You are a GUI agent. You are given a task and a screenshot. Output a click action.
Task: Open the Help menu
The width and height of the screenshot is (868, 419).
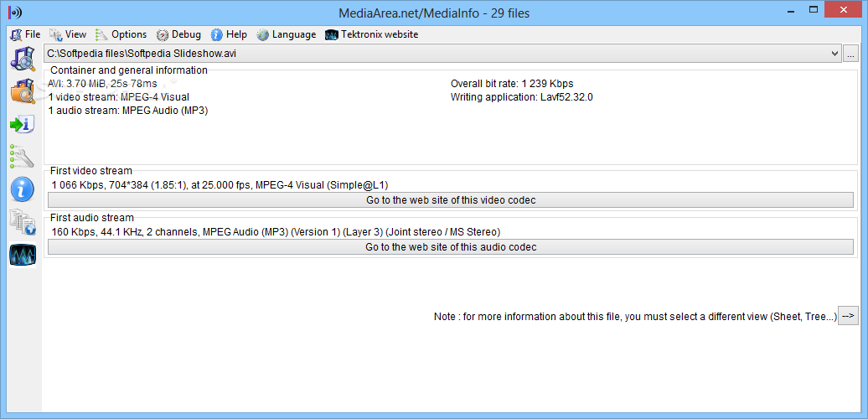click(x=229, y=34)
